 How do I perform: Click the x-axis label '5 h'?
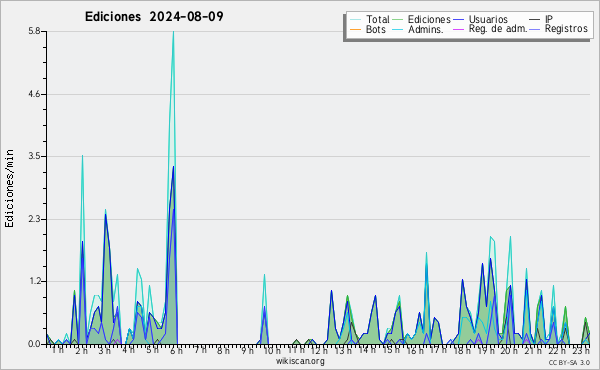tap(152, 350)
